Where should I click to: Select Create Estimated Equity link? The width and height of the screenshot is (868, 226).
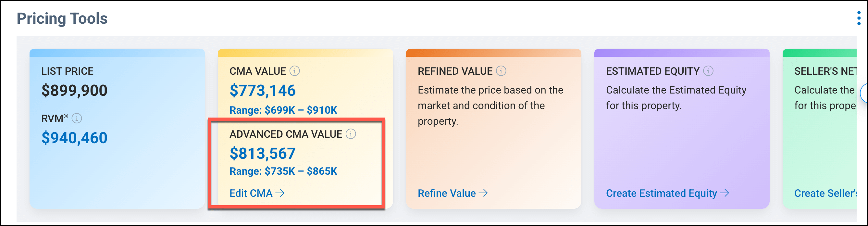pos(667,193)
